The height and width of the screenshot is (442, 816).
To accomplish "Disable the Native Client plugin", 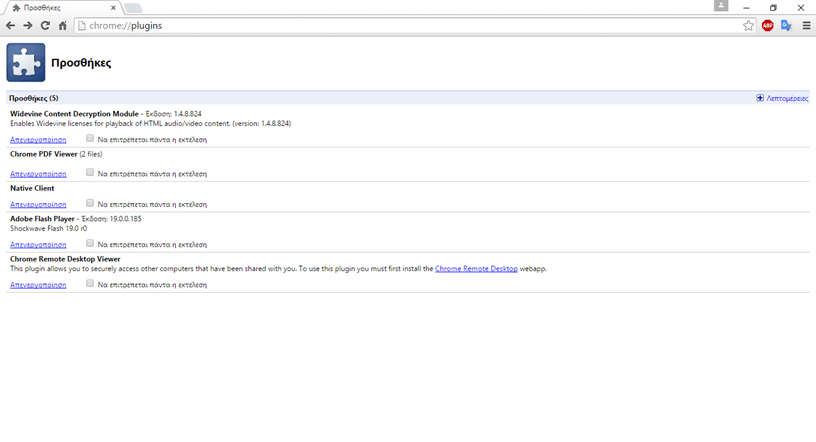I will (x=38, y=204).
